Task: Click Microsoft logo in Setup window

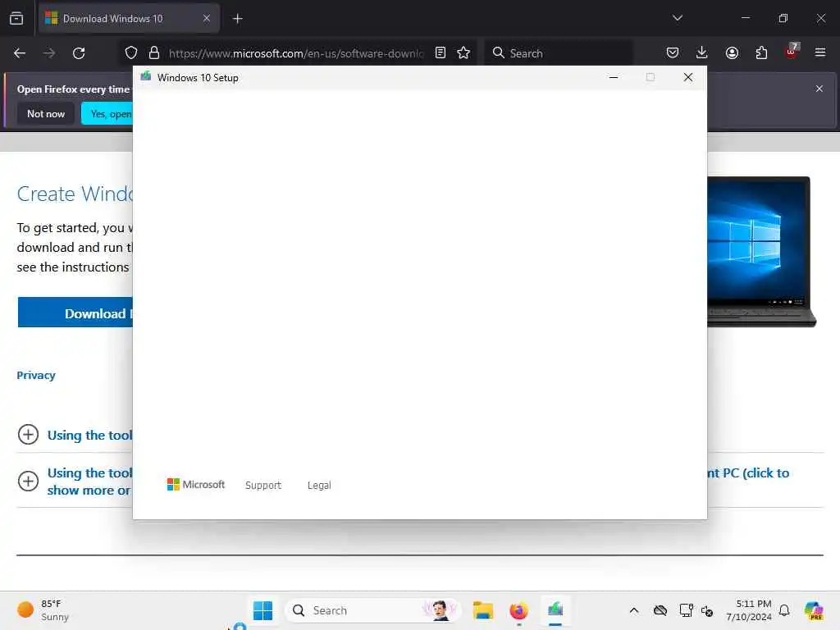Action: coord(196,485)
